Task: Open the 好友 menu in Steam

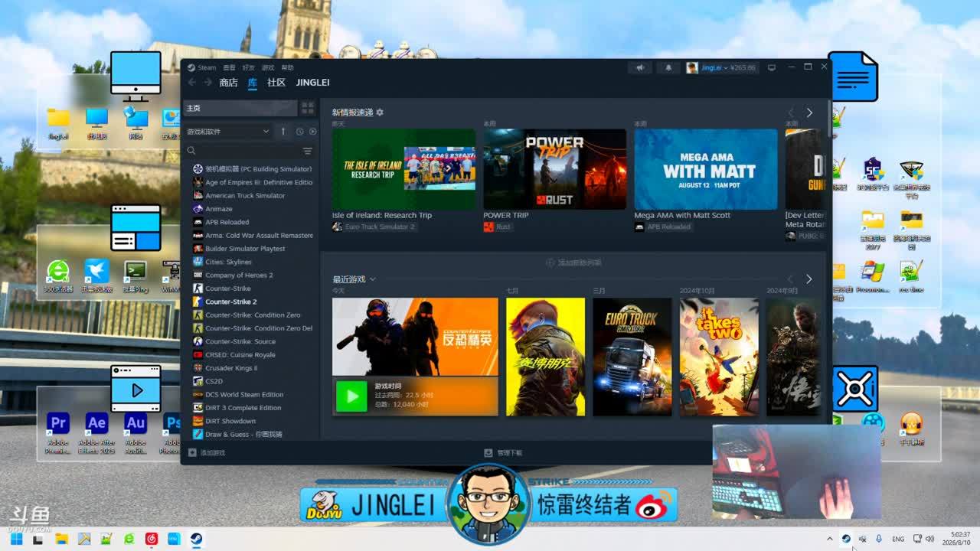Action: [x=249, y=67]
